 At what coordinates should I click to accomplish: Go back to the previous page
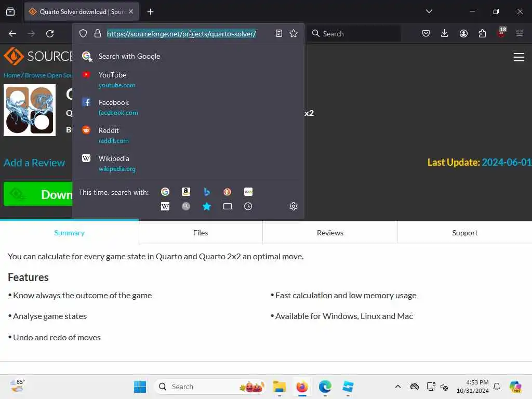(x=12, y=34)
